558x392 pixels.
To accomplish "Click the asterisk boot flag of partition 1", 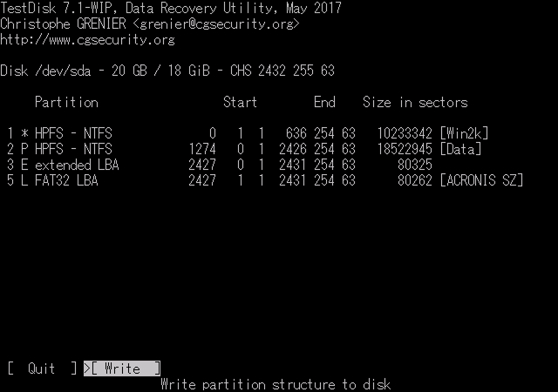I will click(24, 134).
